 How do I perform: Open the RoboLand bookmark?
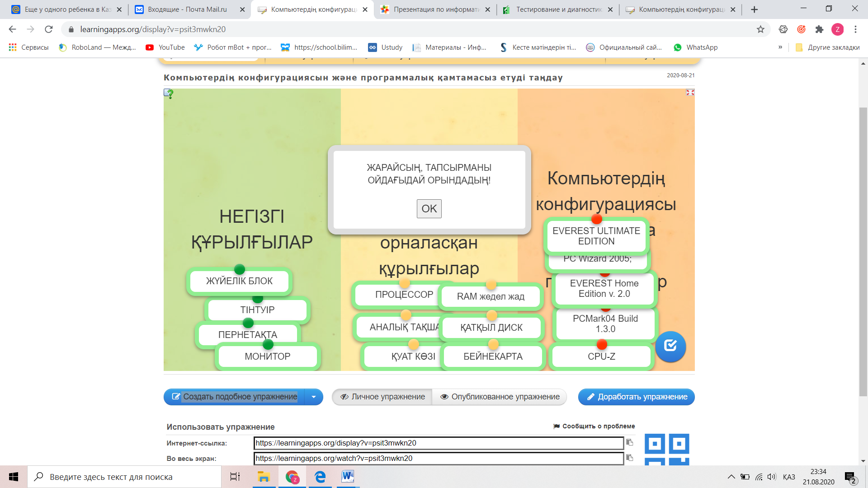pyautogui.click(x=97, y=47)
